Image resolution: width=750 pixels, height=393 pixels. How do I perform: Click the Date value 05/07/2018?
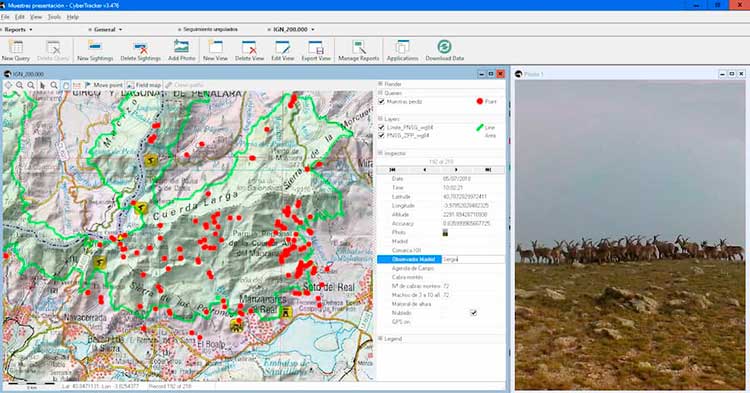click(457, 179)
